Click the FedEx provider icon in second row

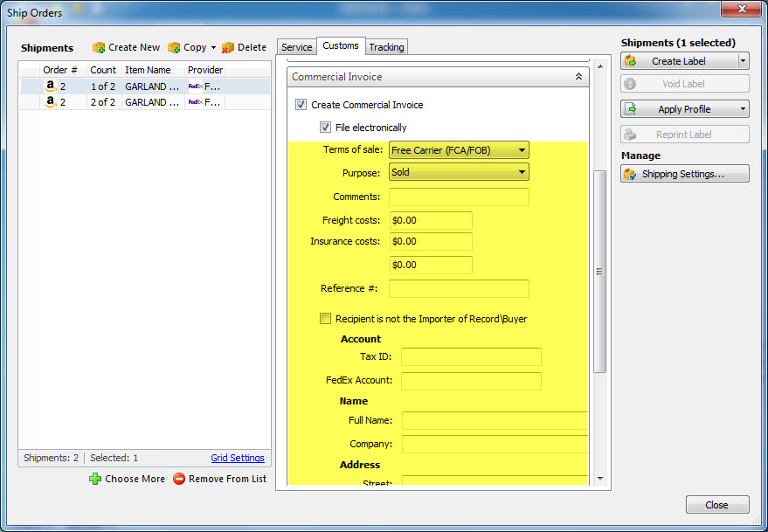195,102
